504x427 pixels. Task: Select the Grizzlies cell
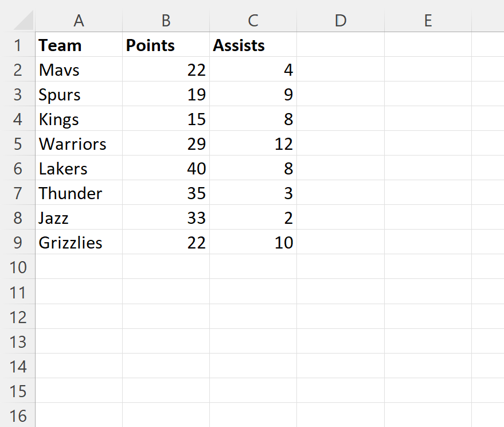(x=79, y=243)
